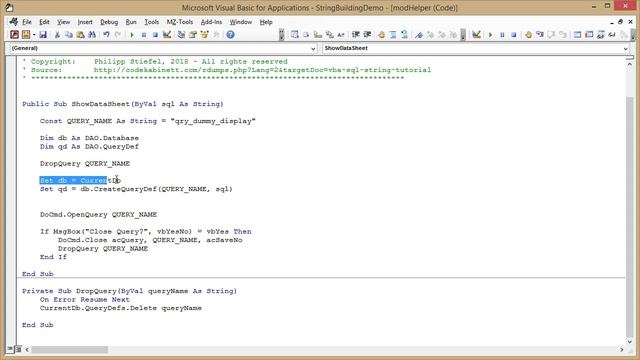Open Quick Watch with the glasses icon
The image size is (640, 360).
coord(611,35)
